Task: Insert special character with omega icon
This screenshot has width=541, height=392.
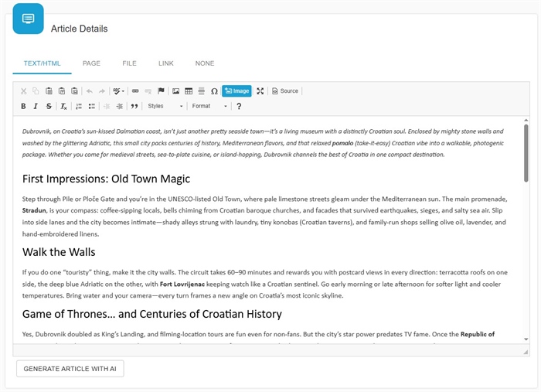Action: click(x=214, y=91)
